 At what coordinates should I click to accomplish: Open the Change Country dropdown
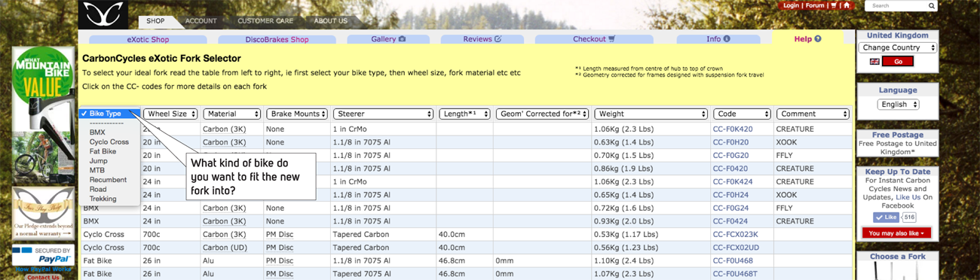[897, 48]
